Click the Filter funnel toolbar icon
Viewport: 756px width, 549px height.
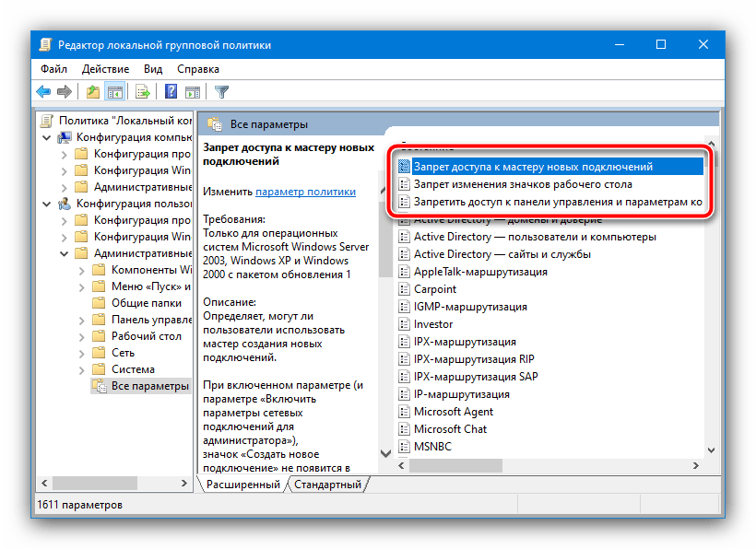tap(221, 91)
